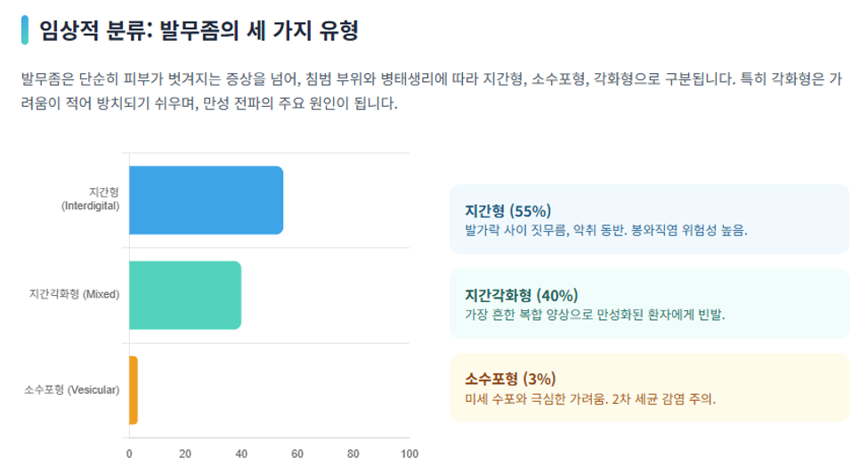Viewport: 868px width, 475px height.
Task: Click the teal 지간각화형 (Mixed) bar
Action: 185,295
